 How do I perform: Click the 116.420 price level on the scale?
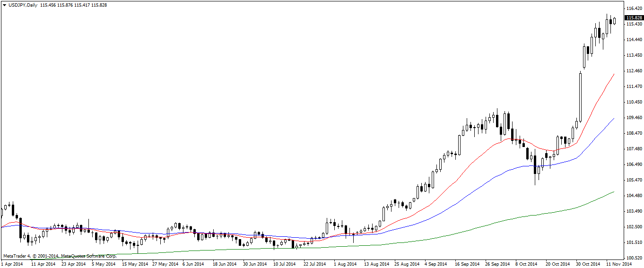tap(634, 9)
